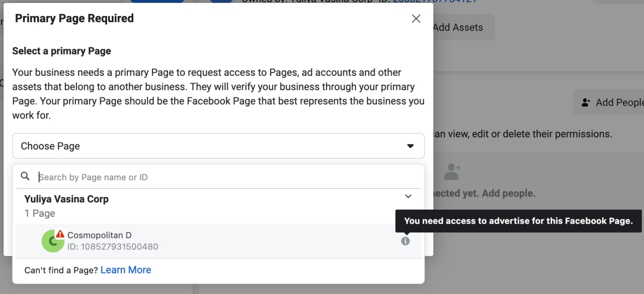Click the 1 Page count text
Screen dimensions: 644x294
(40, 214)
